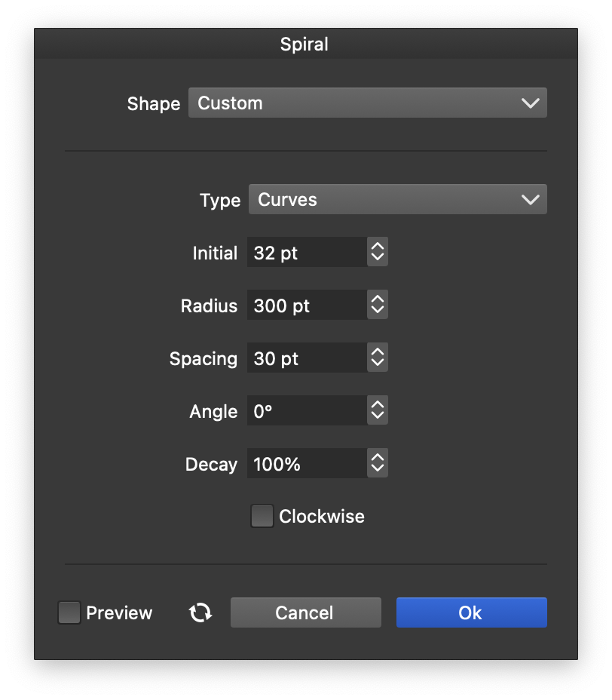Click the reset/refresh arrows icon

[x=200, y=612]
